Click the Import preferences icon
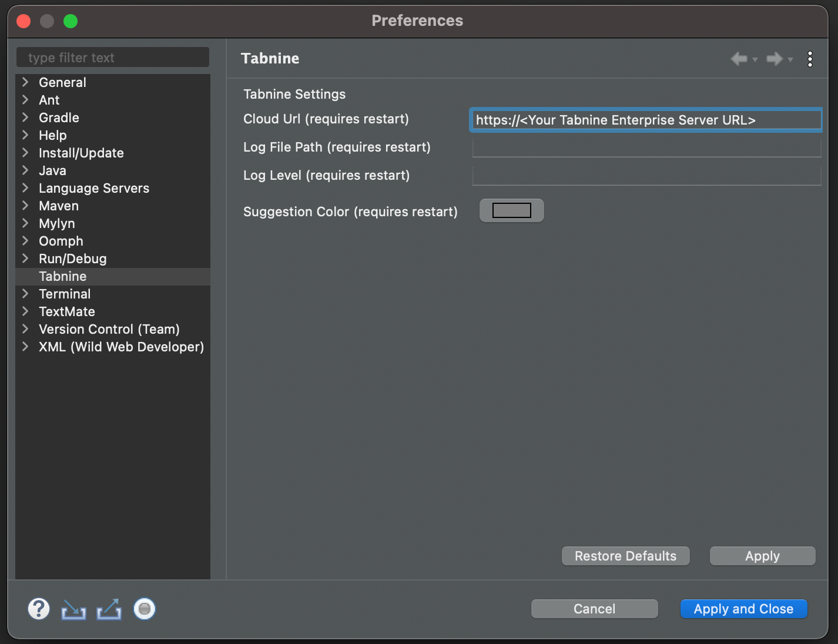The width and height of the screenshot is (838, 644). 73,609
